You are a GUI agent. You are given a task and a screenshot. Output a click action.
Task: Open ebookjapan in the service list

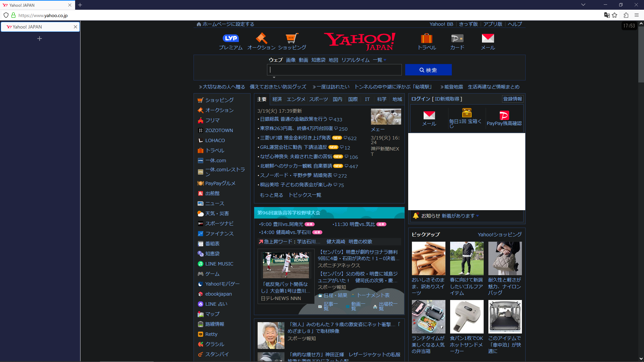[x=218, y=294]
